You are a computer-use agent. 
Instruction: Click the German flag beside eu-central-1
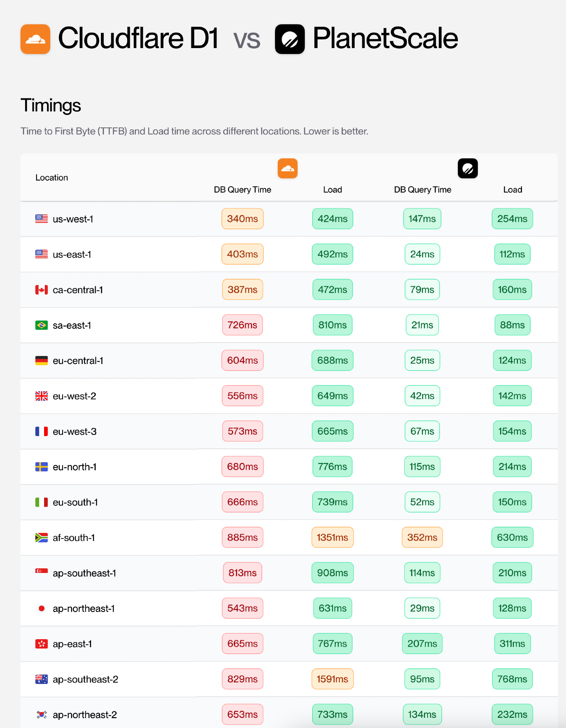point(42,360)
